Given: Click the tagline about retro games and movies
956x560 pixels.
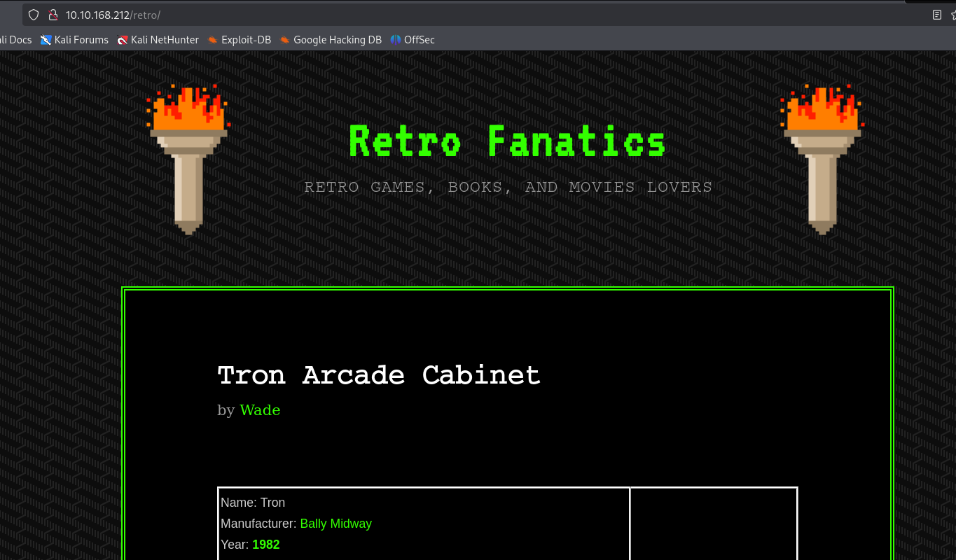Looking at the screenshot, I should point(508,188).
